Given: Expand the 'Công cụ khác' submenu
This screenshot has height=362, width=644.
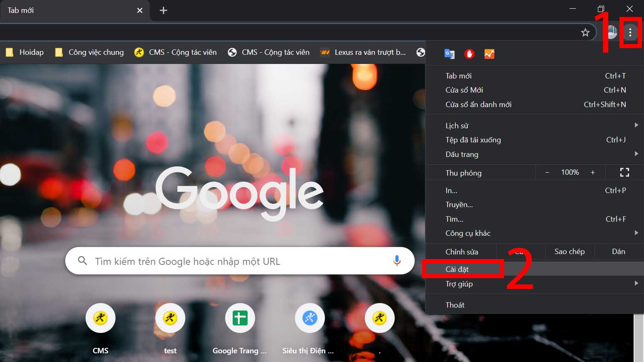Looking at the screenshot, I should tap(535, 233).
